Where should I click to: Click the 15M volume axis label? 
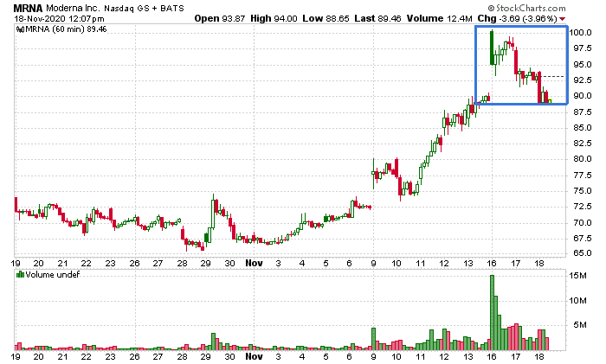(x=577, y=276)
